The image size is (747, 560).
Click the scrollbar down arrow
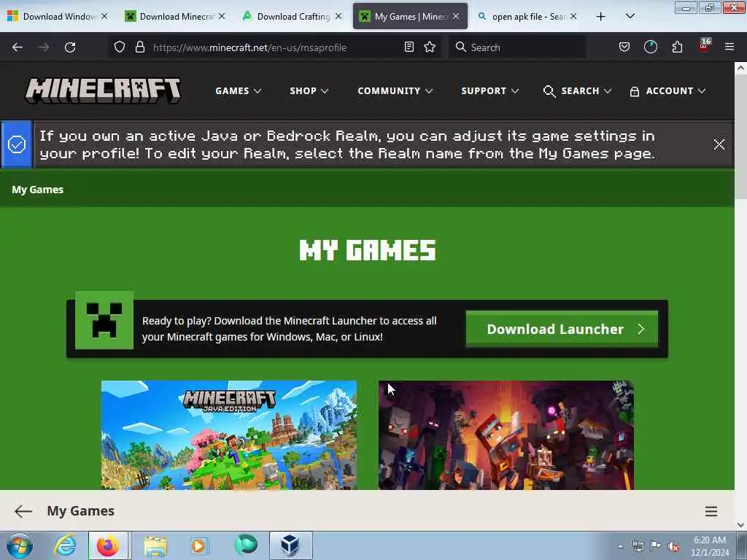click(740, 525)
